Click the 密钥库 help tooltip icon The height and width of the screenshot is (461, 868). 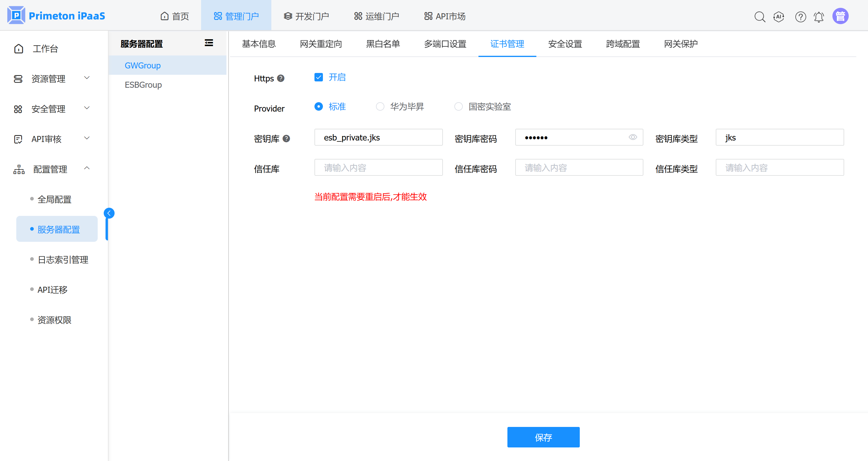click(286, 138)
